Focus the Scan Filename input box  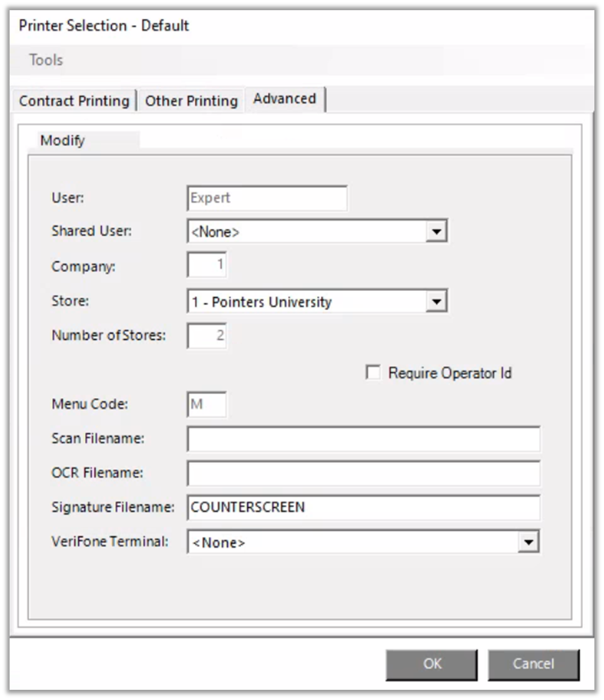(x=363, y=439)
